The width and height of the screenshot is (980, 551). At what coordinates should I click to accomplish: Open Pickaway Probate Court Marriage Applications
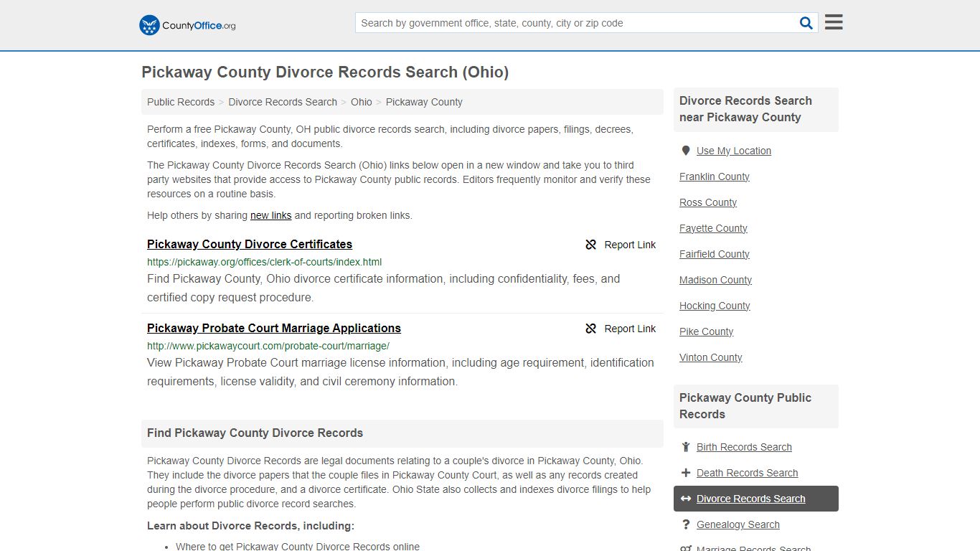(274, 328)
